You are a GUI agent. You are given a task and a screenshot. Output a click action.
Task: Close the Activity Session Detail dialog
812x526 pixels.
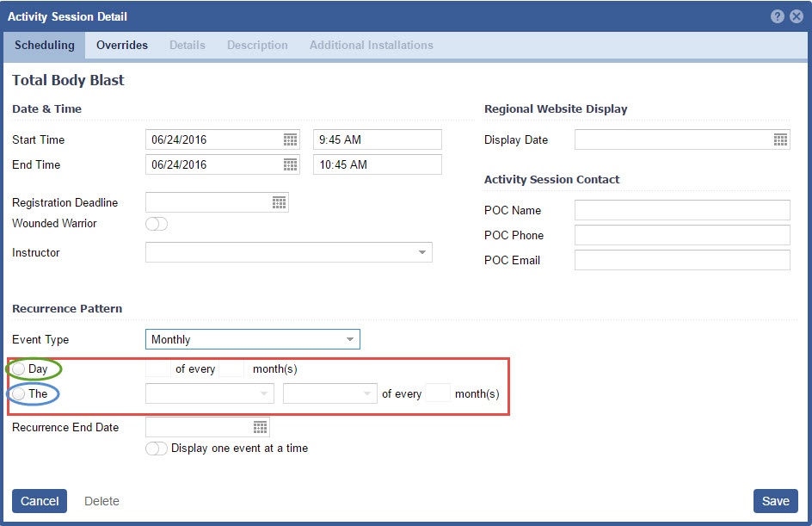point(797,16)
